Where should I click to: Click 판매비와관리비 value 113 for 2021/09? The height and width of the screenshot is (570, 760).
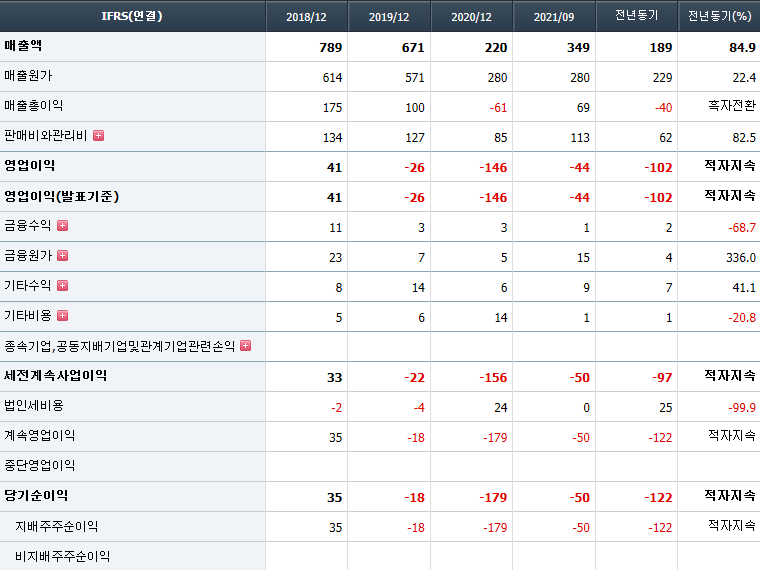pyautogui.click(x=580, y=138)
